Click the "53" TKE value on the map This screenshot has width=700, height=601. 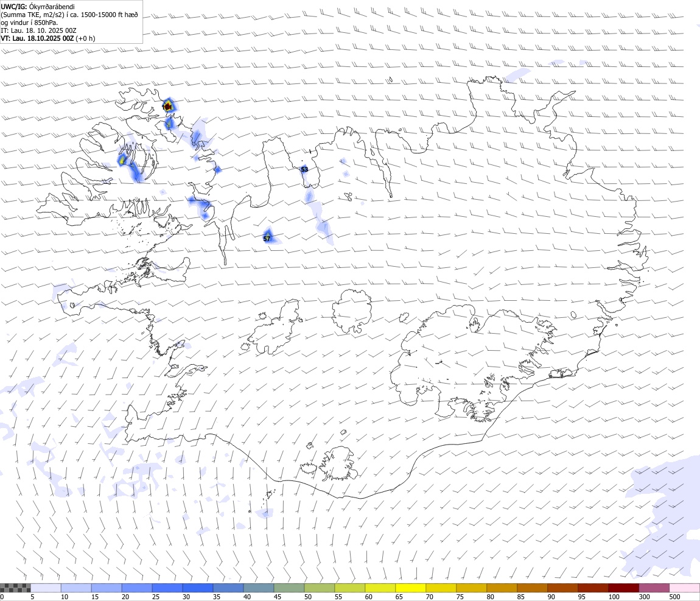304,170
